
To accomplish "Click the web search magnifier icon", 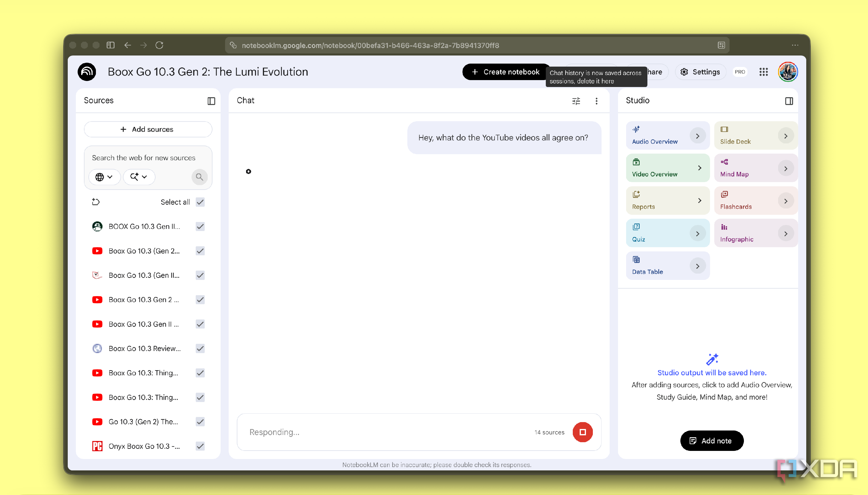I will (199, 177).
